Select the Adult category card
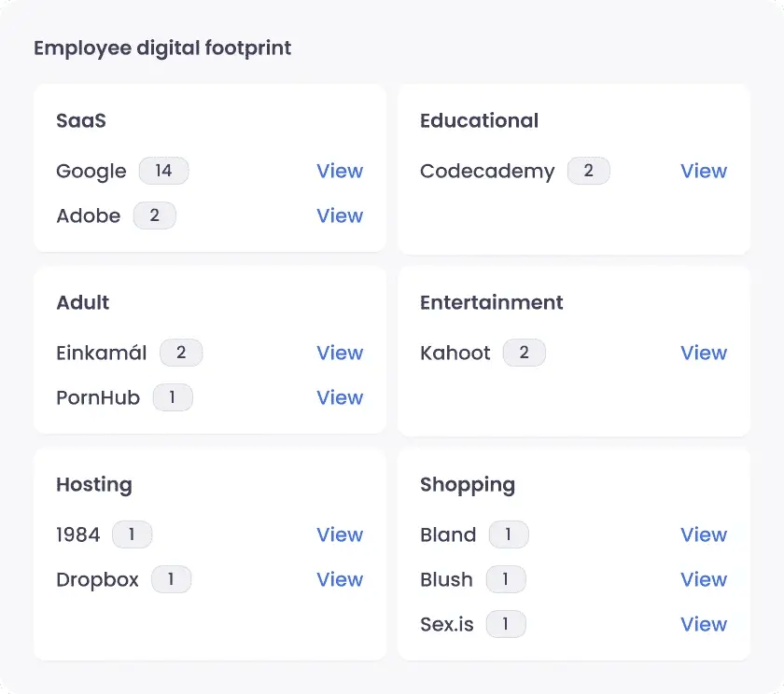Viewport: 784px width, 694px height. click(82, 302)
